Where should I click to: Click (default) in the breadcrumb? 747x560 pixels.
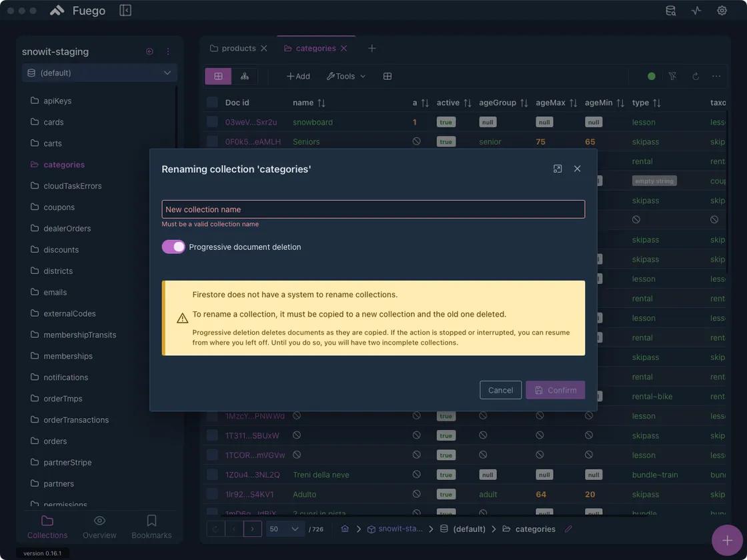[469, 529]
